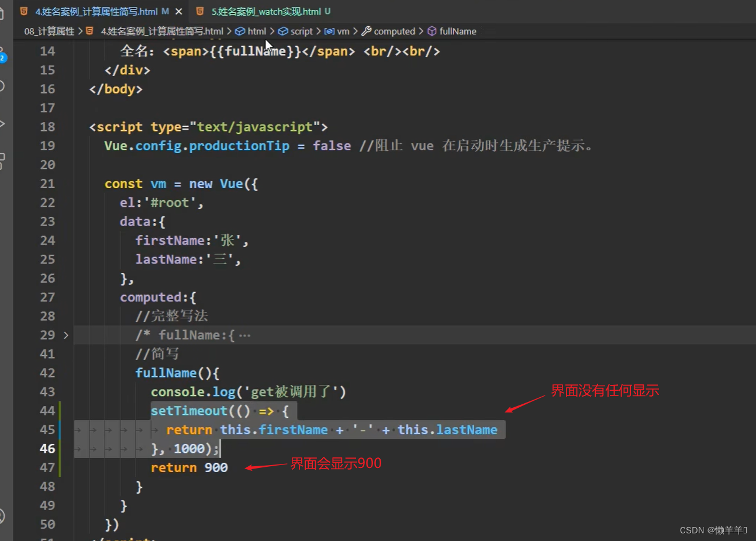Click 'this.firstName' on line 45
Screen dimensions: 756x541
[274, 430]
